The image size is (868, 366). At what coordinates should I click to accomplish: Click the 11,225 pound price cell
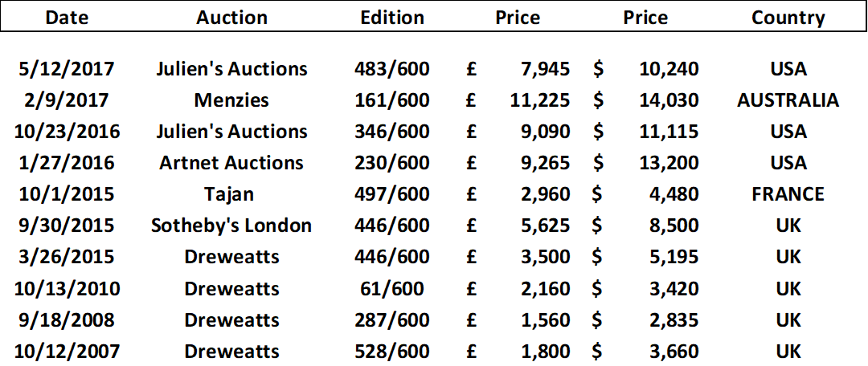pyautogui.click(x=539, y=100)
